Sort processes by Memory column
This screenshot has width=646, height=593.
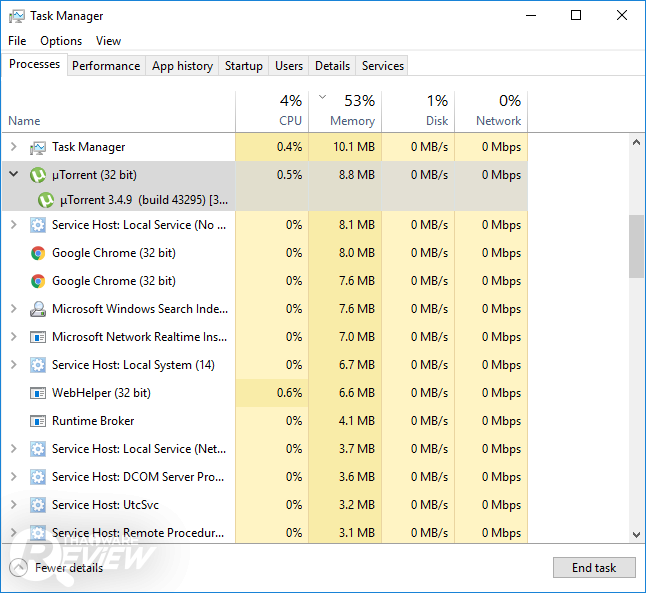[345, 111]
